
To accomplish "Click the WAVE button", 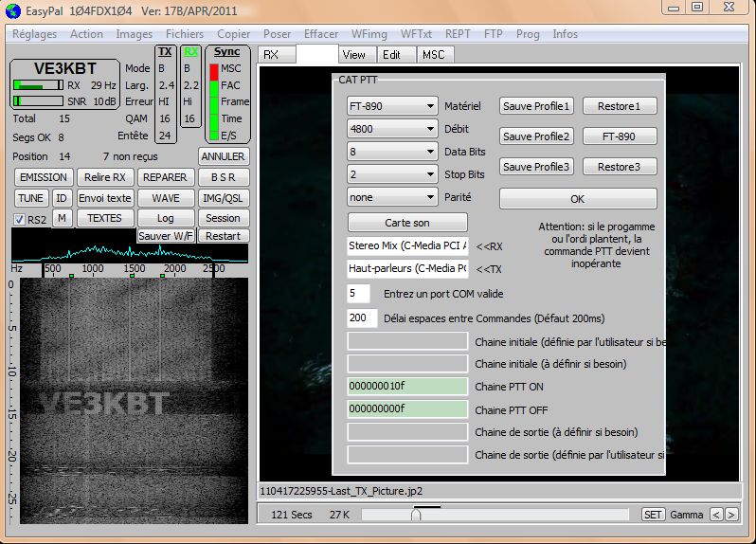I will (x=166, y=198).
